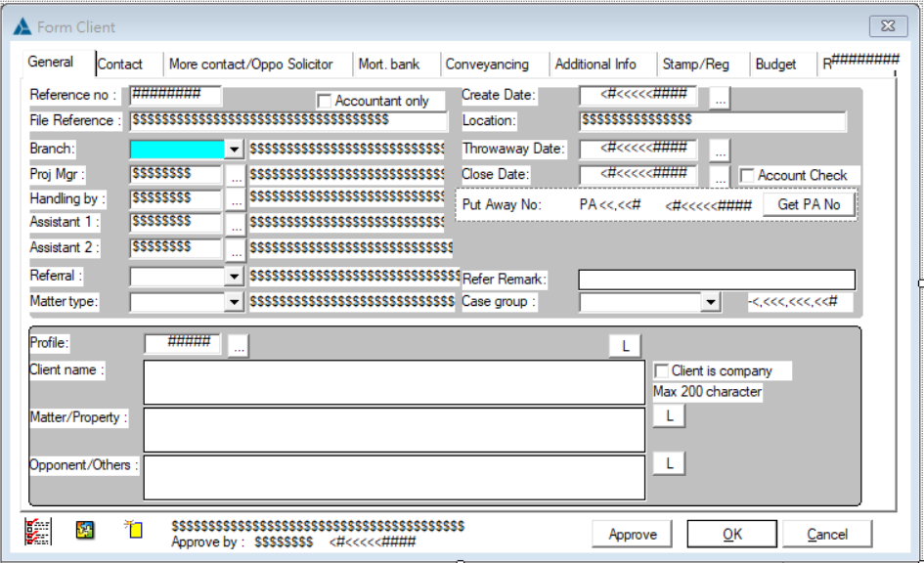Toggle Client is company checkbox
The width and height of the screenshot is (924, 563).
click(662, 370)
